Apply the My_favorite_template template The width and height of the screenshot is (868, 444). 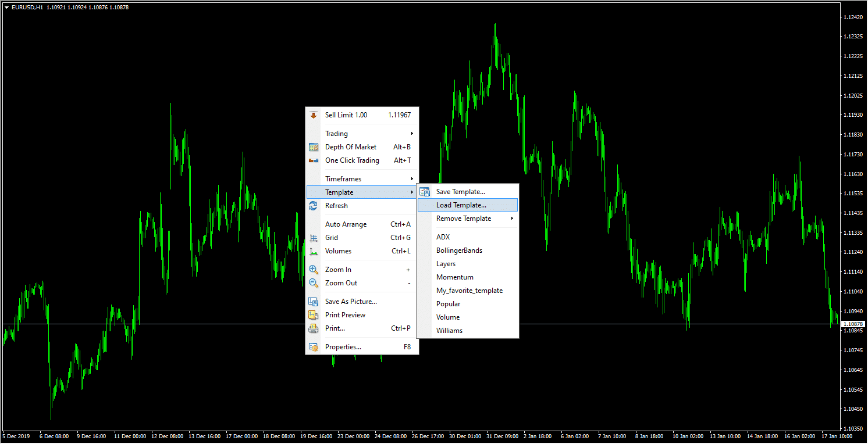click(469, 291)
